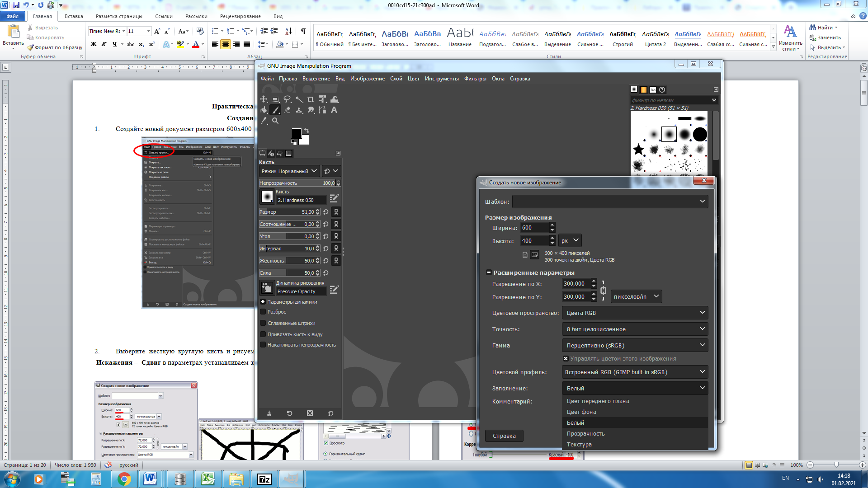Open the Цветовой профиль dropdown
The image size is (868, 488).
coord(635,372)
